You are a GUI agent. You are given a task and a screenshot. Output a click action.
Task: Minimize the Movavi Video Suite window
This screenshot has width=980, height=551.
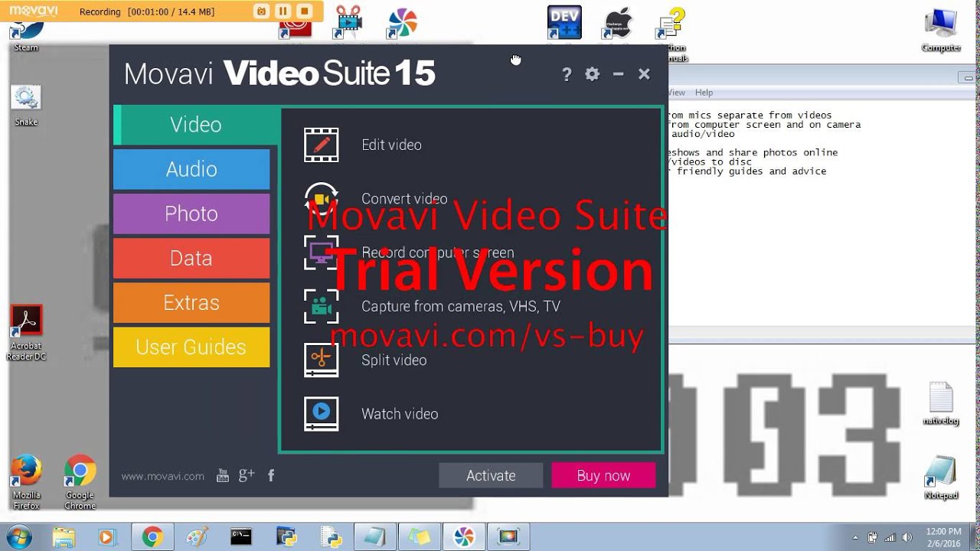(x=618, y=74)
